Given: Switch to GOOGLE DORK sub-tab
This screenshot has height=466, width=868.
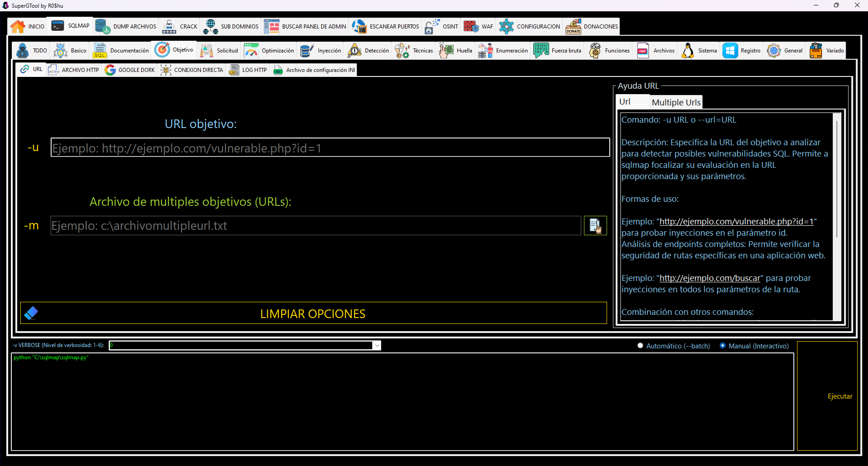Looking at the screenshot, I should point(129,70).
